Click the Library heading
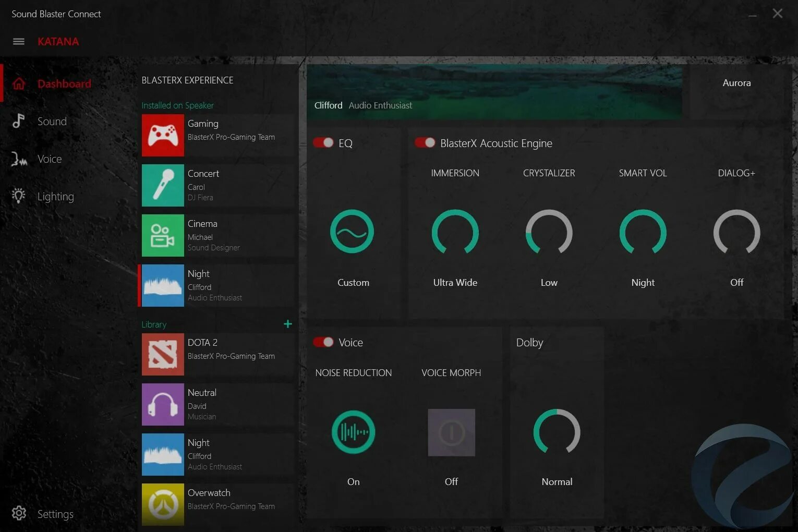 point(154,324)
